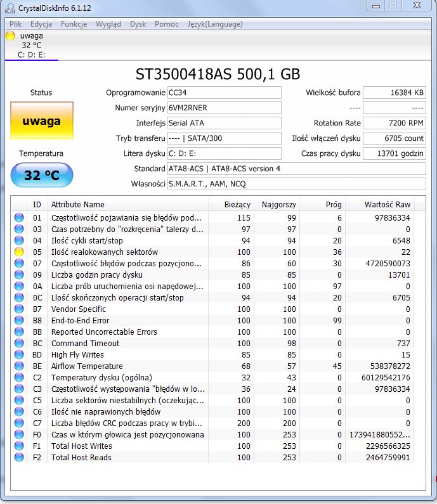437x504 pixels.
Task: Click the Interfejs field showing Serial ATA
Action: (x=225, y=123)
